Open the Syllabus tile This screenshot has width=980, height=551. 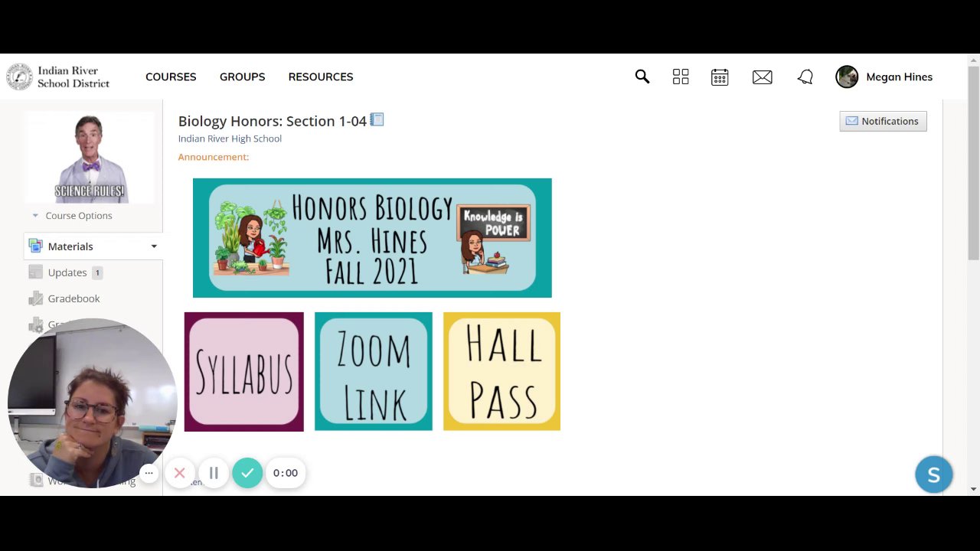tap(243, 372)
